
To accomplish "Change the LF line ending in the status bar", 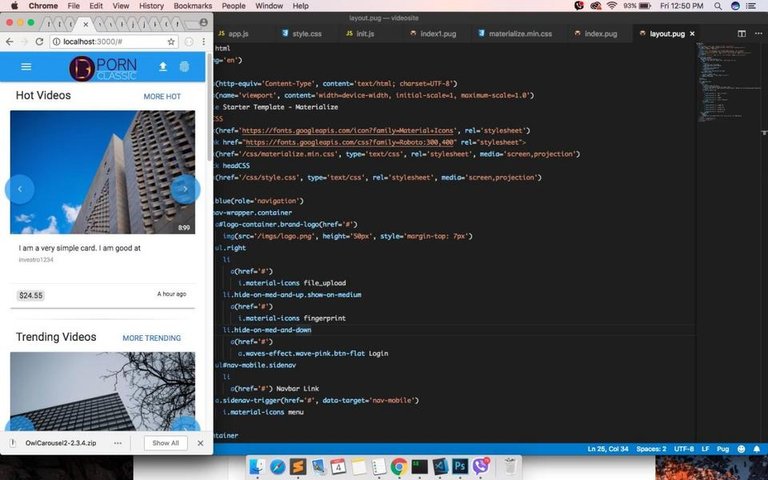I will click(705, 449).
